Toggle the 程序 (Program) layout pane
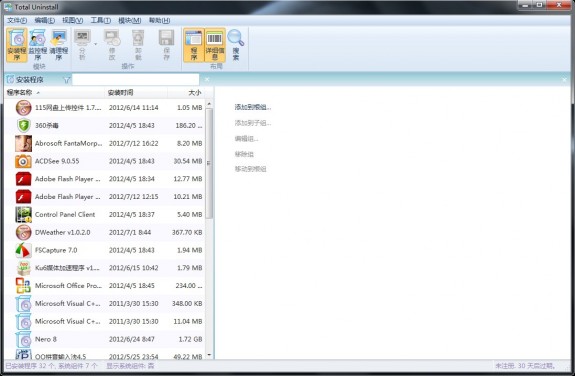The width and height of the screenshot is (575, 376). coord(194,45)
